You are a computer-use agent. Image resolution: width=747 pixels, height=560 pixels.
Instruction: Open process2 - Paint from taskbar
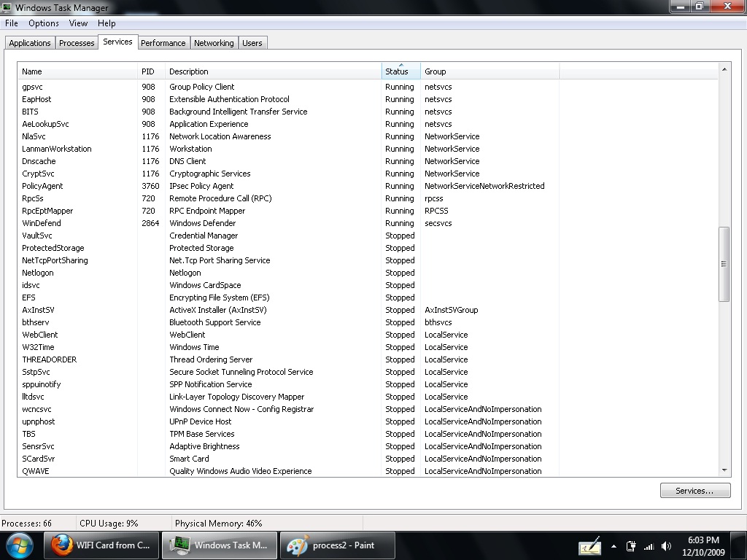(337, 545)
